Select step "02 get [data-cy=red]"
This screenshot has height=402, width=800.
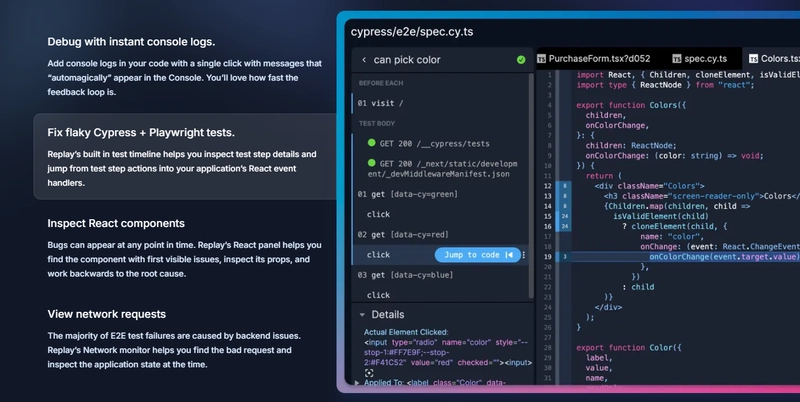tap(442, 235)
